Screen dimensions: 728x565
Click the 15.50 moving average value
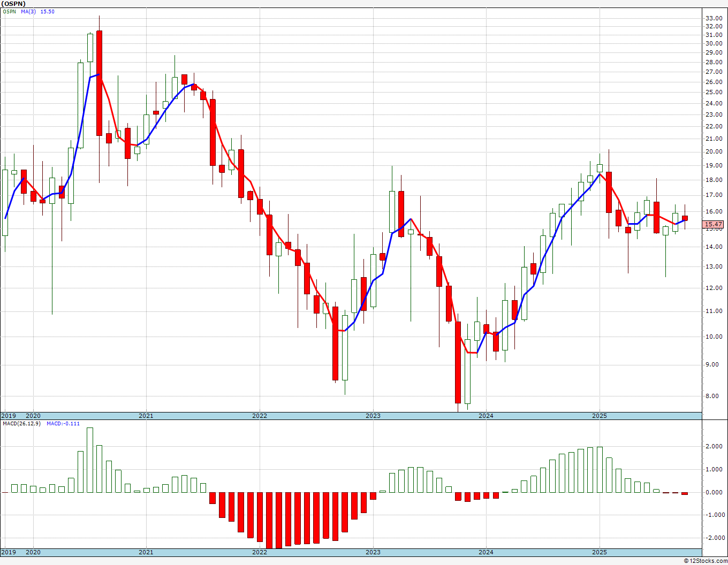click(48, 11)
